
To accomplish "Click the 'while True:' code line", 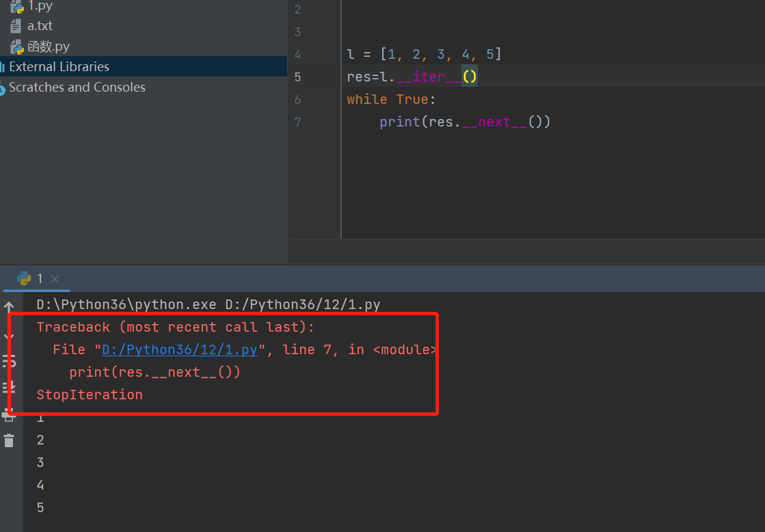I will 391,99.
